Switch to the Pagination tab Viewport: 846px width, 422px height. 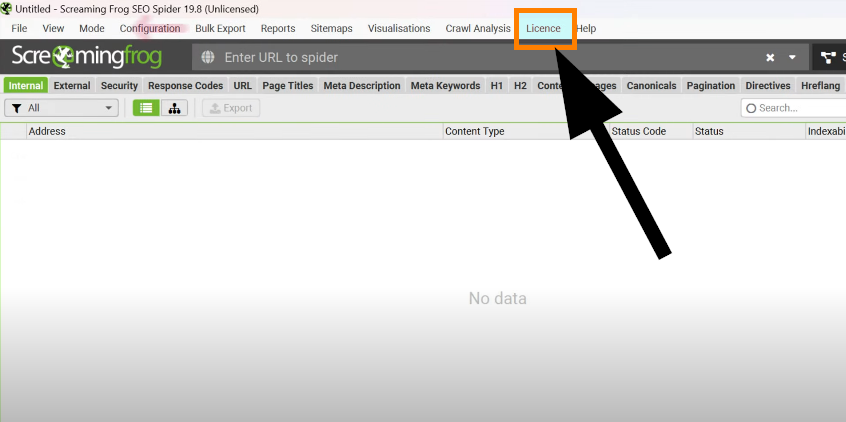(x=711, y=86)
